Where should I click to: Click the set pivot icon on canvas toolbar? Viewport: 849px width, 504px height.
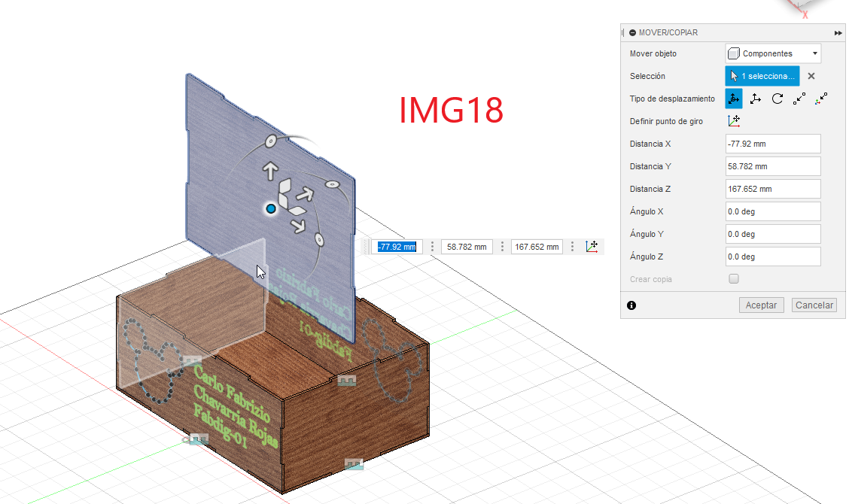592,247
